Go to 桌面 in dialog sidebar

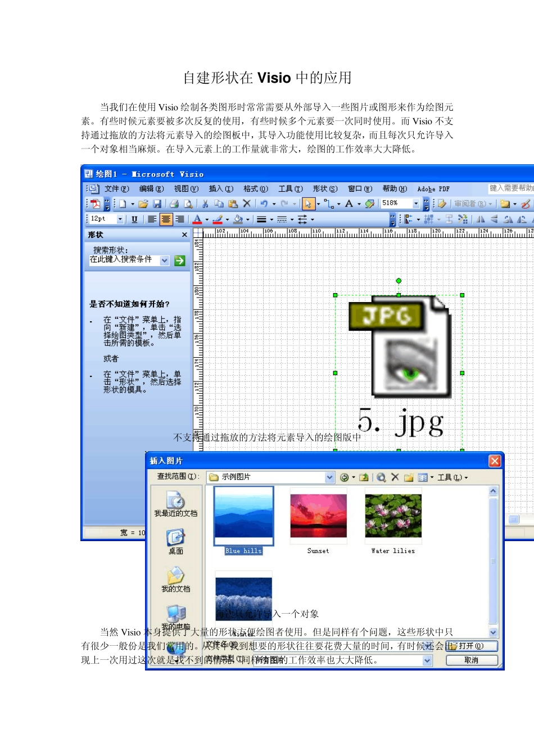tap(176, 542)
